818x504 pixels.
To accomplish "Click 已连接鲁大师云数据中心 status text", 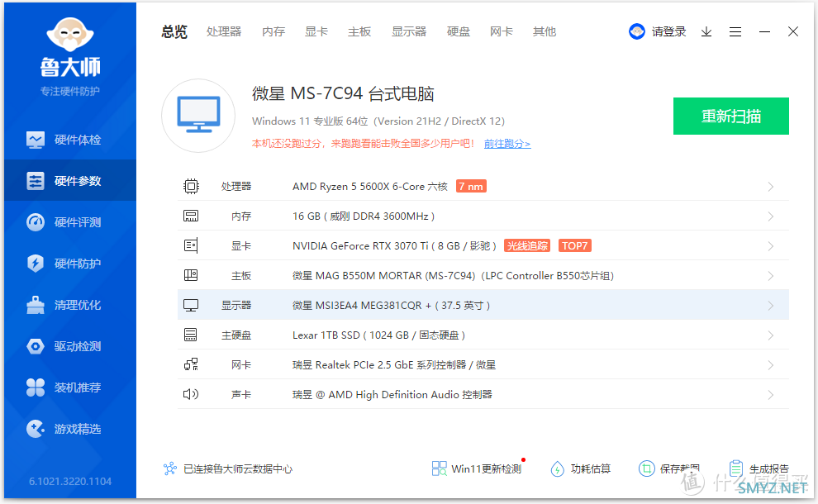I will tap(238, 468).
